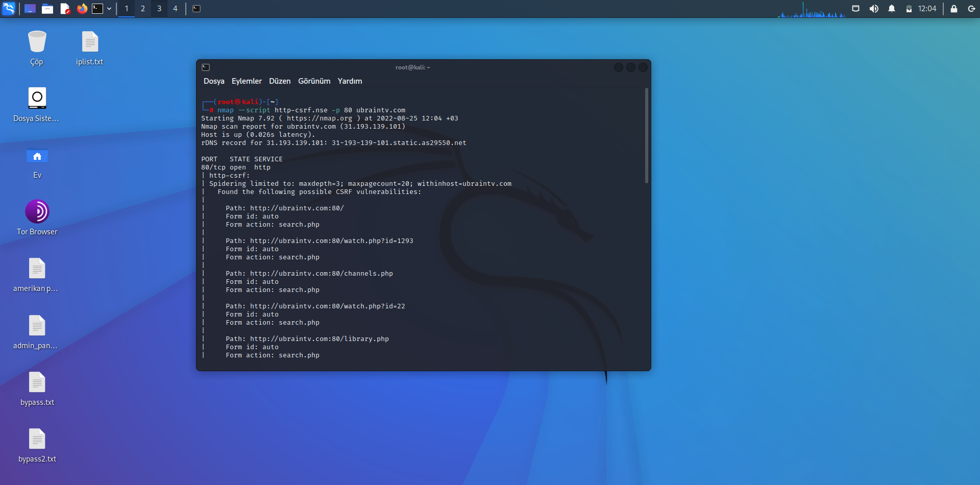Viewport: 980px width, 485px height.
Task: Switch to workspace 1
Action: pyautogui.click(x=127, y=9)
